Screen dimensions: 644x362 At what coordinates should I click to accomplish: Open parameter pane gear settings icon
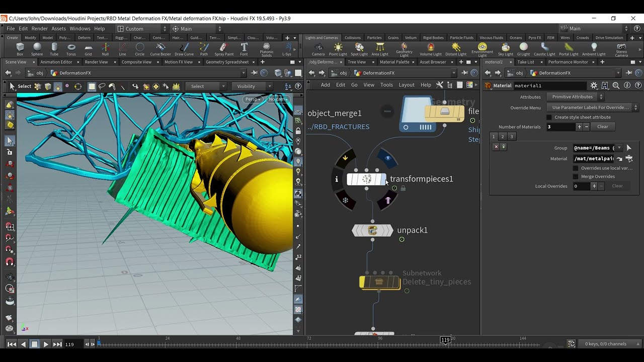coord(594,85)
